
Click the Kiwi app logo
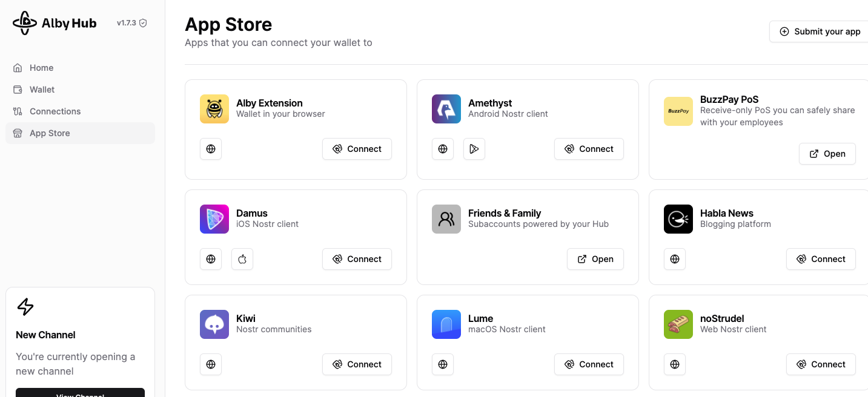click(214, 324)
